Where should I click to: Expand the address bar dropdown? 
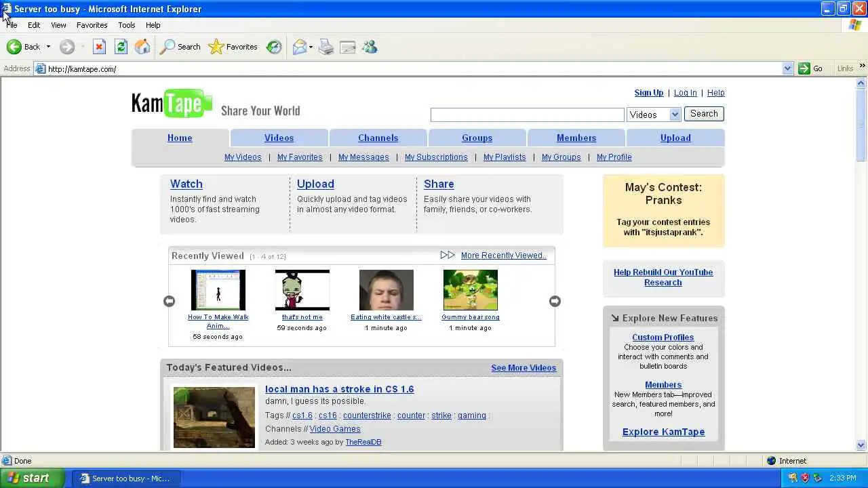pyautogui.click(x=787, y=68)
